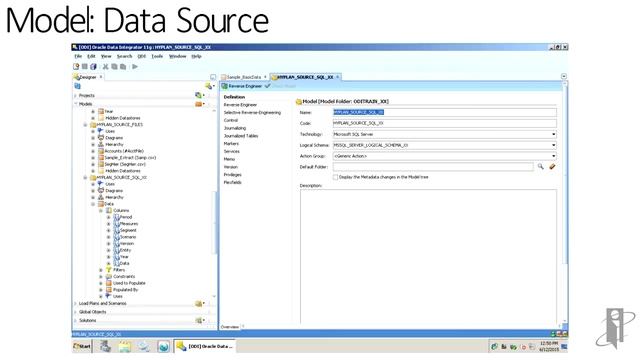This screenshot has width=640, height=360.
Task: Click the Designer refresh icon
Action: pyautogui.click(x=78, y=86)
